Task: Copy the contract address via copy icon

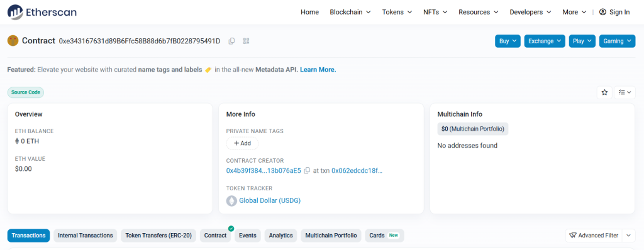Action: coord(231,41)
